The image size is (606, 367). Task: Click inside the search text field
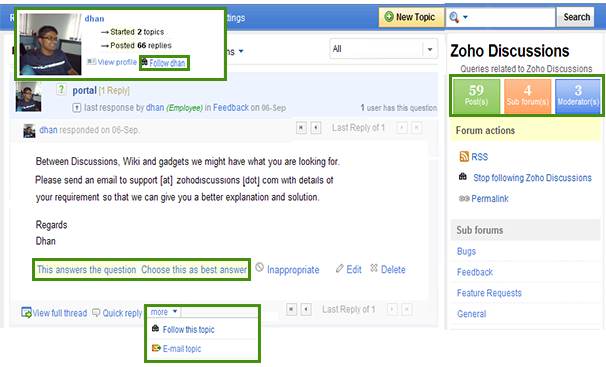[x=512, y=17]
